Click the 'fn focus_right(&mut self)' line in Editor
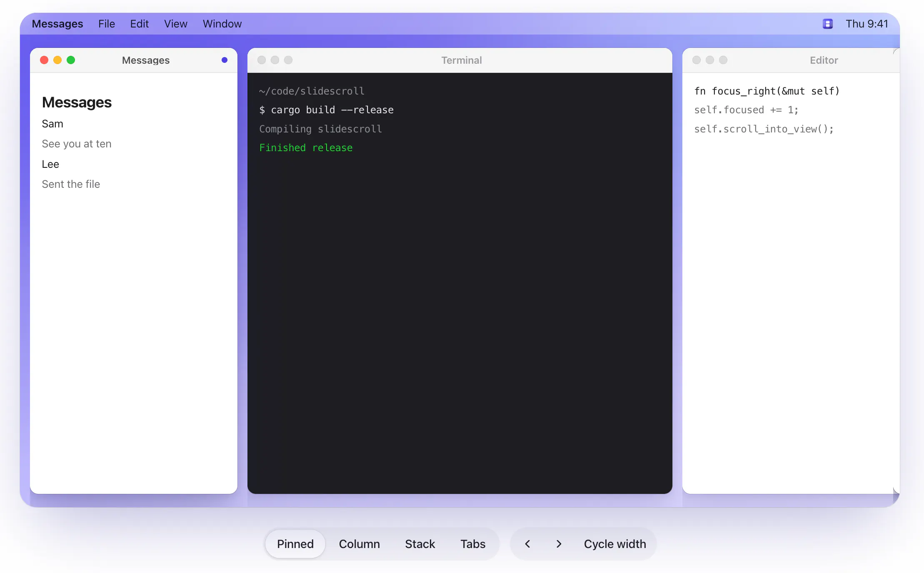 [x=767, y=91]
